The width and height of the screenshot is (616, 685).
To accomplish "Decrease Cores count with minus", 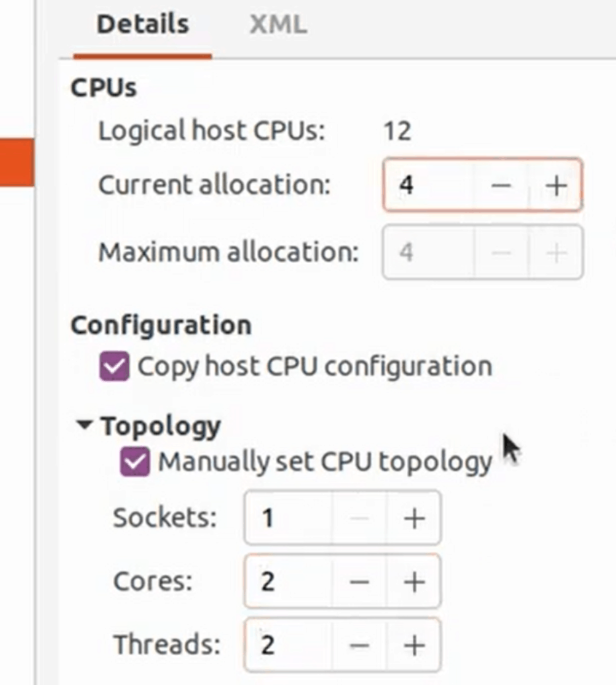I will pos(360,582).
